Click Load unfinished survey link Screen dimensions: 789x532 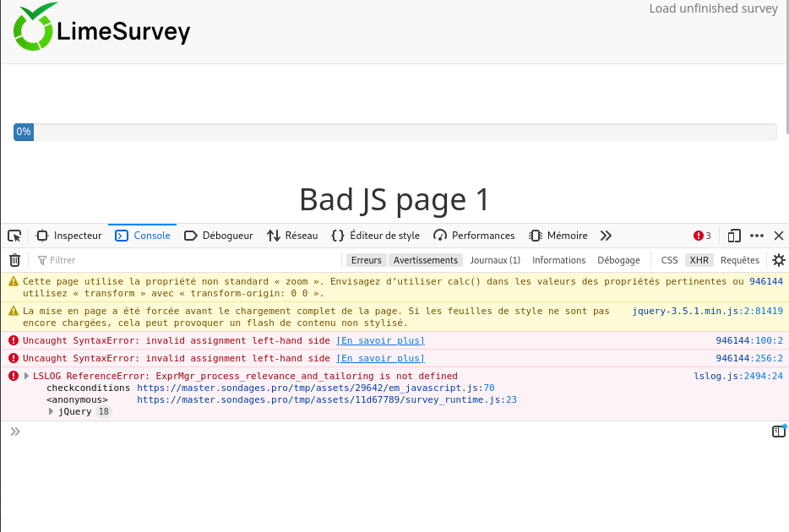point(713,8)
